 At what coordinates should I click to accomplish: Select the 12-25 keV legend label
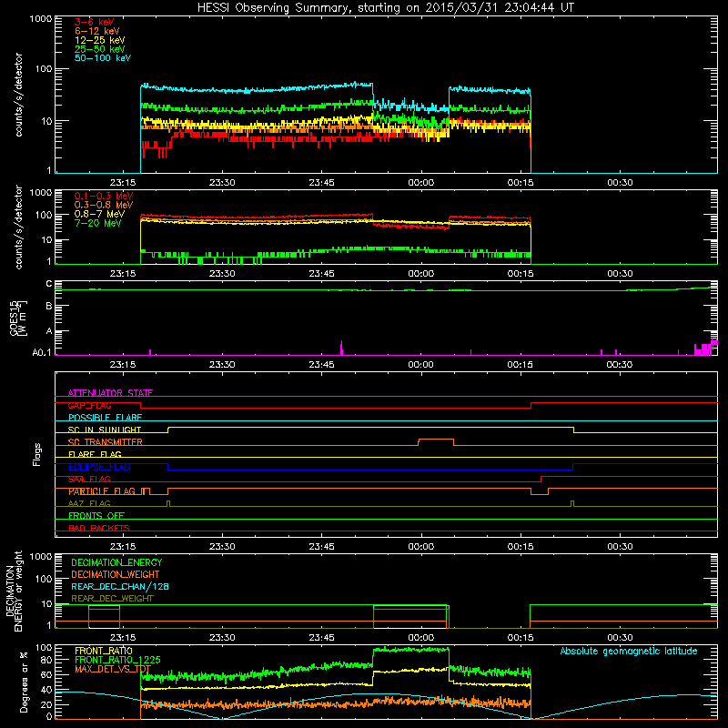pos(100,40)
